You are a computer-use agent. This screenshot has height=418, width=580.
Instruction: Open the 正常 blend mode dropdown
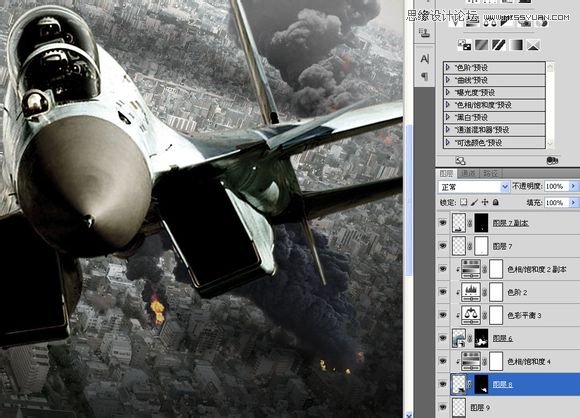tap(474, 187)
